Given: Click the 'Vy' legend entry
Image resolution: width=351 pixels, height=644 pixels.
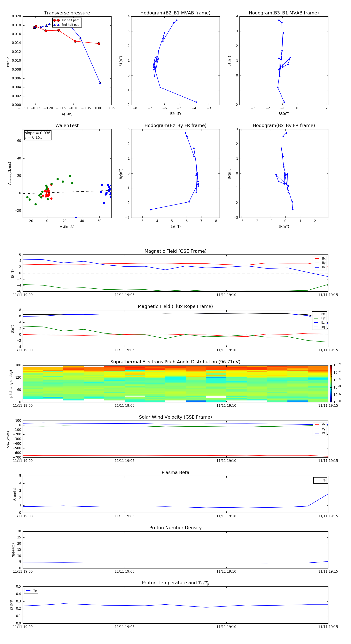Looking at the screenshot, I should [320, 429].
